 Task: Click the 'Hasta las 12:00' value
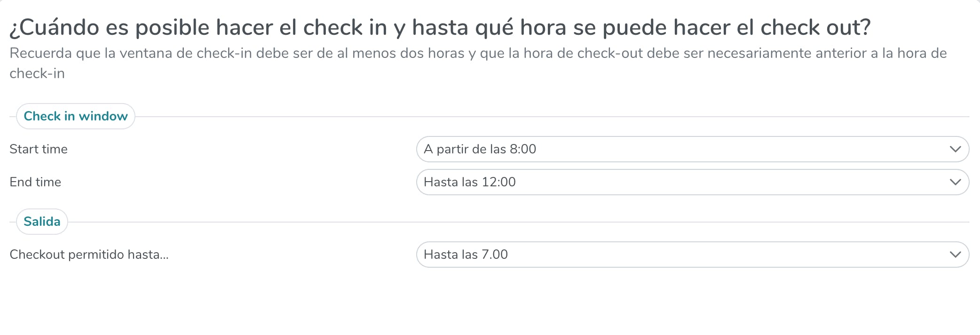pyautogui.click(x=469, y=182)
